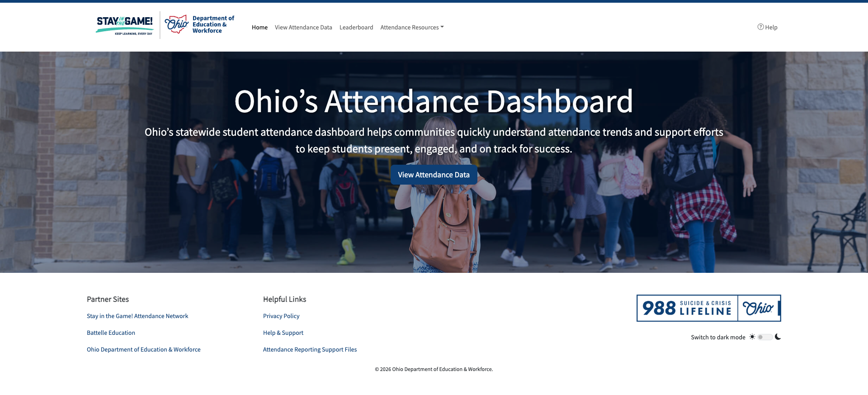The height and width of the screenshot is (395, 868).
Task: Open Ohio Department of Education & Workforce footer link
Action: point(144,349)
